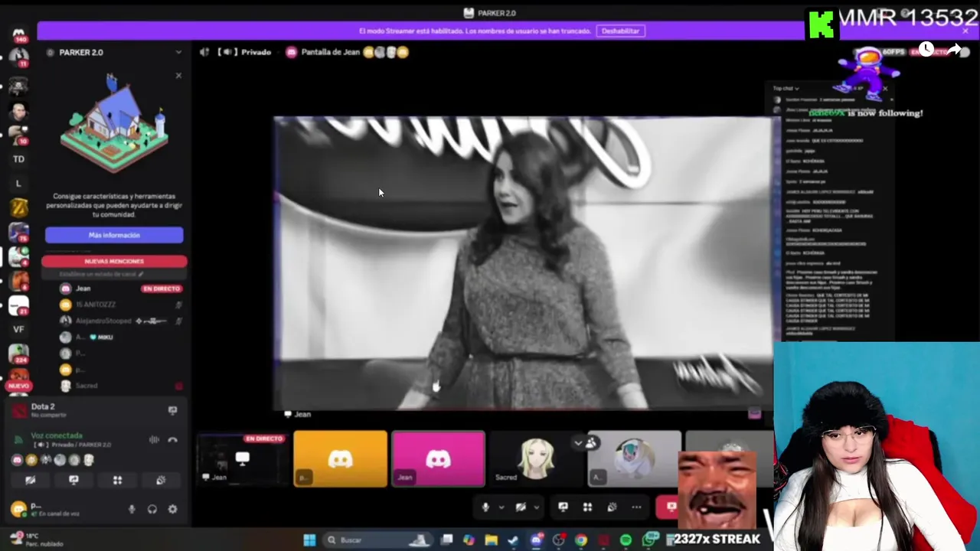Click Pantalla de Jean stream title
The height and width of the screenshot is (551, 980).
(x=331, y=52)
